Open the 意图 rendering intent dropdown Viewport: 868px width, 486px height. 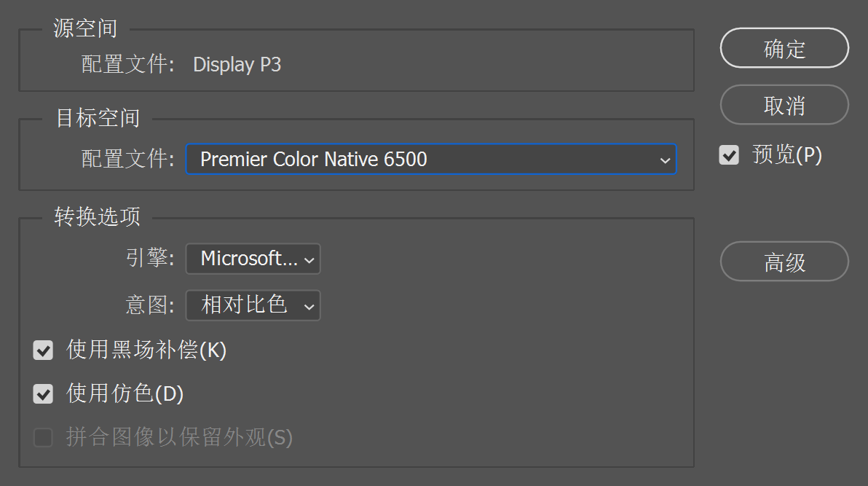[253, 305]
